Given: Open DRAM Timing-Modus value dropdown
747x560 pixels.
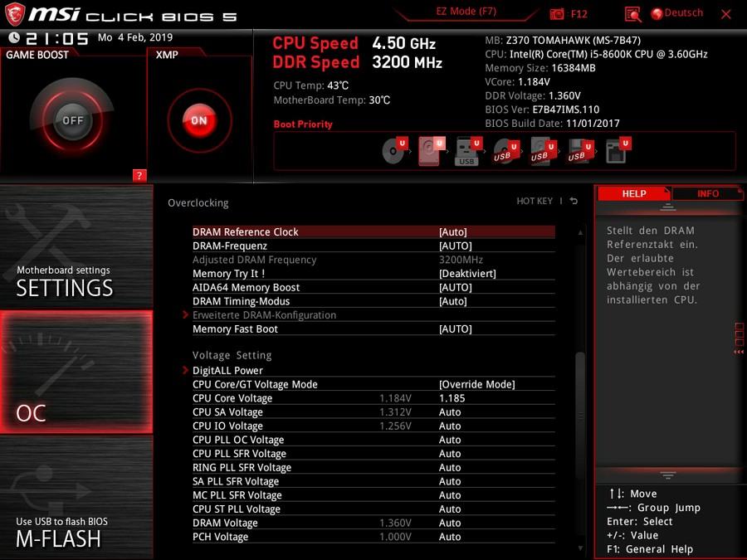Looking at the screenshot, I should [x=452, y=301].
